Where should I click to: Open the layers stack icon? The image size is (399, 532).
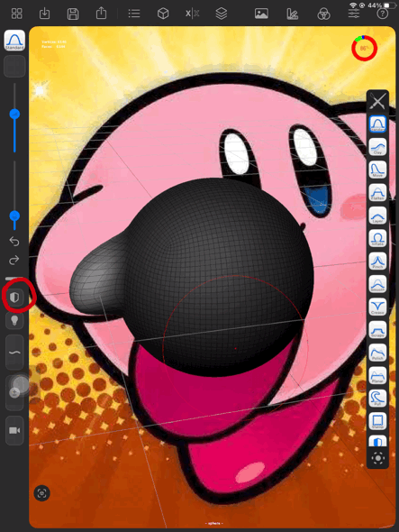tap(222, 14)
